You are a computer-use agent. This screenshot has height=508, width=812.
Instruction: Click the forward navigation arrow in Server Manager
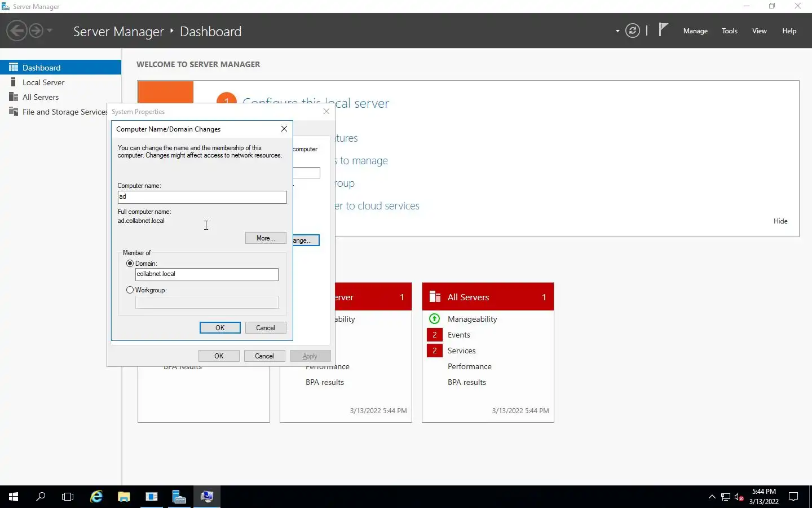[36, 30]
